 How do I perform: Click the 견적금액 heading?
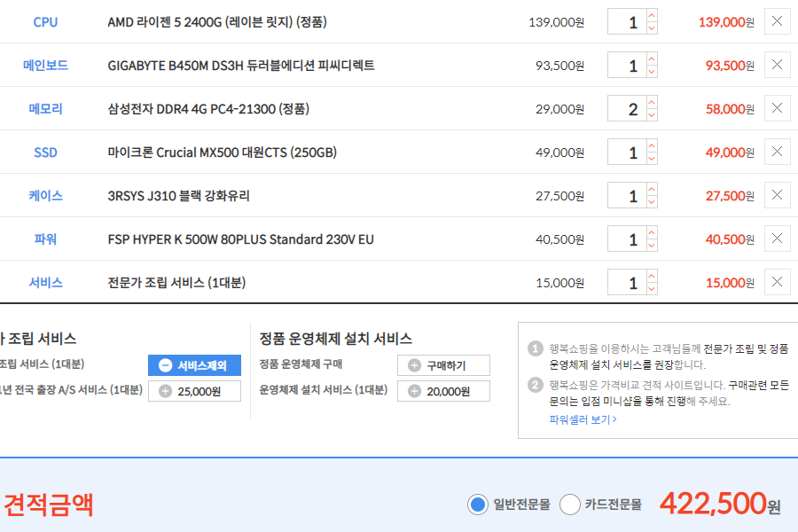pyautogui.click(x=49, y=505)
